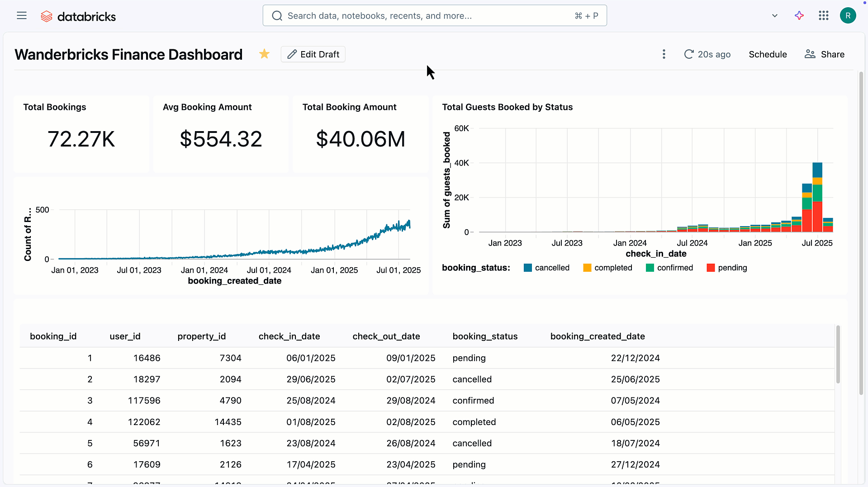This screenshot has height=487, width=868.
Task: Open the kebab menu next to Edit Draft
Action: [664, 54]
